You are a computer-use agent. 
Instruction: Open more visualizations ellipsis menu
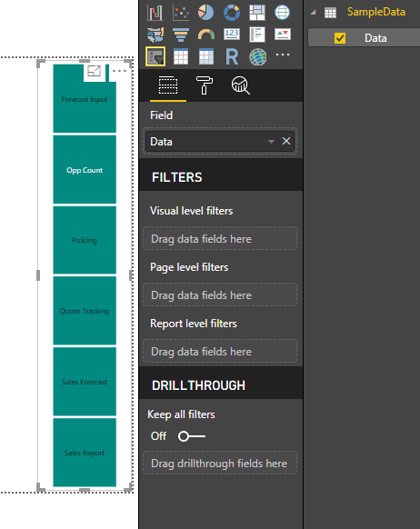pyautogui.click(x=283, y=55)
